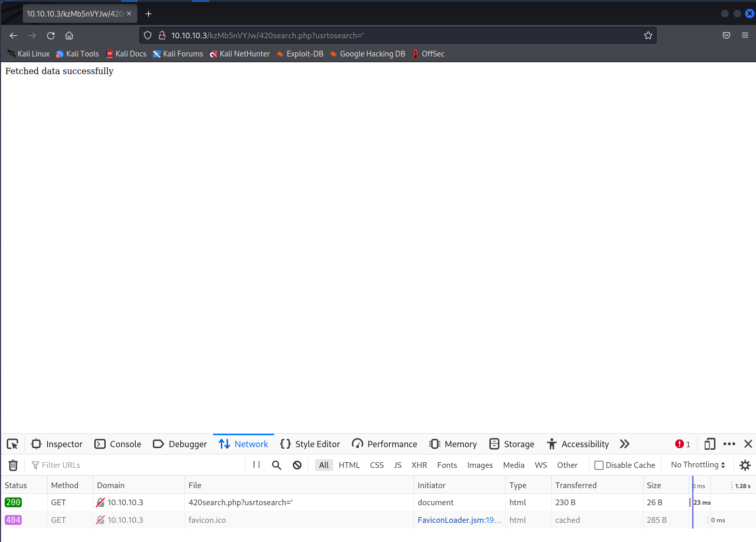756x542 pixels.
Task: Switch to the Console tab
Action: tap(118, 444)
